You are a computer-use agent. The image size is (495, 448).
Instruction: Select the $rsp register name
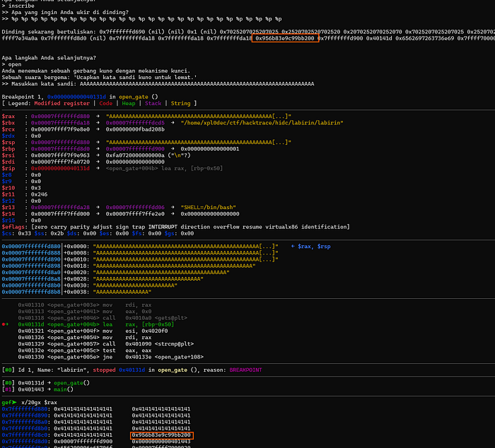point(8,143)
